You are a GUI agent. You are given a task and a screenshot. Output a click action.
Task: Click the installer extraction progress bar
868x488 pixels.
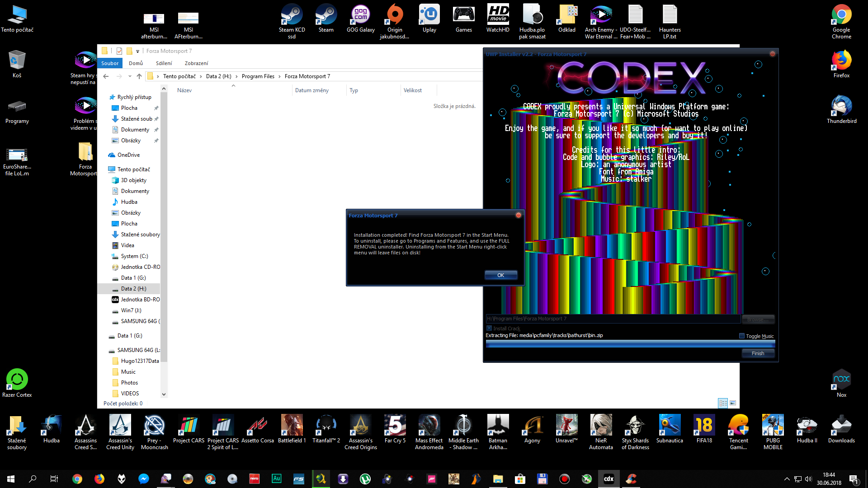click(630, 344)
